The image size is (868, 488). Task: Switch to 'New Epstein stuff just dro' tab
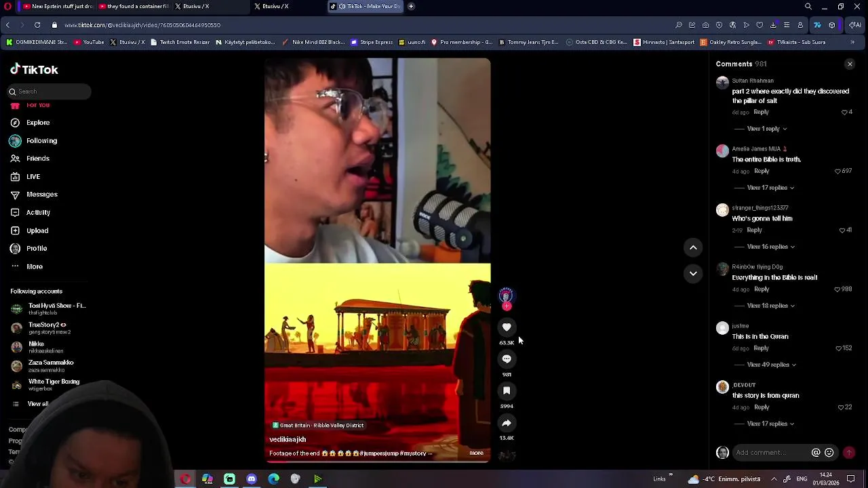[58, 6]
